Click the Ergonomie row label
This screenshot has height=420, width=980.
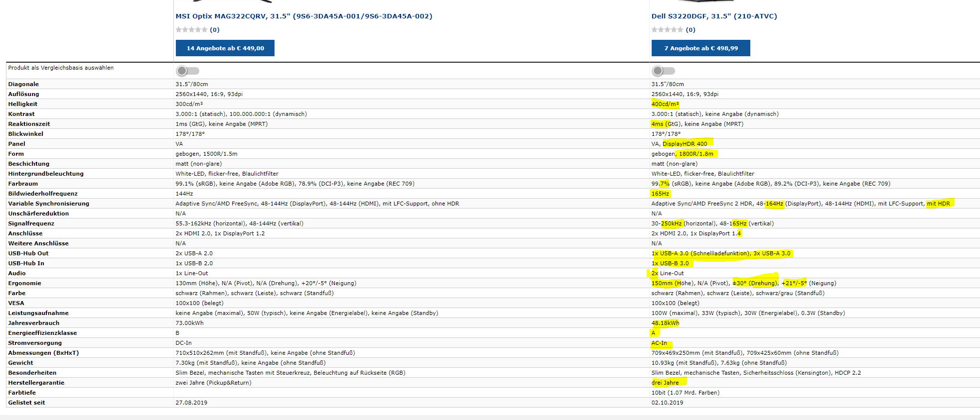click(25, 283)
